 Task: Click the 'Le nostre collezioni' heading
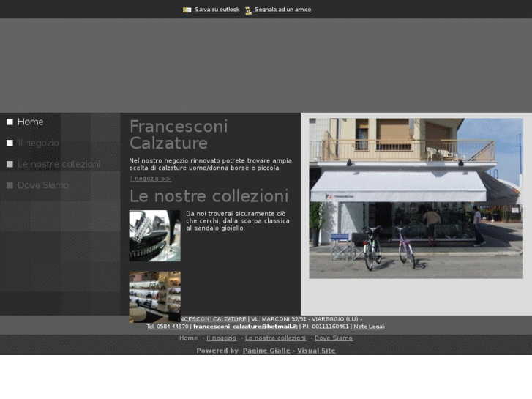tap(209, 196)
